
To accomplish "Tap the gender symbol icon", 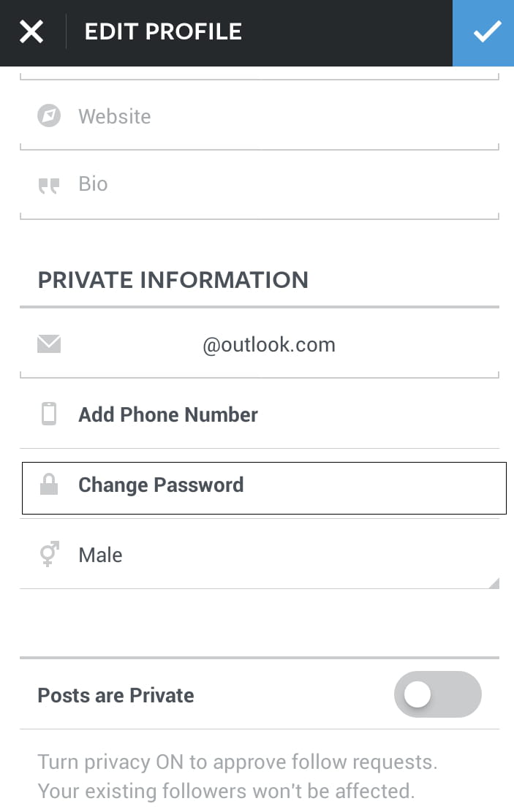I will [x=49, y=555].
